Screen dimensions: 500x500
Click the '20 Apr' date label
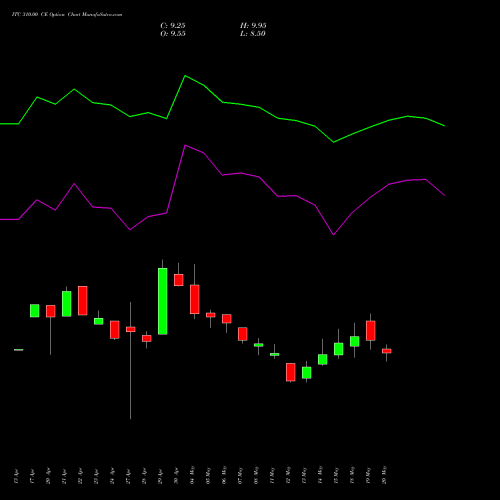[48, 477]
